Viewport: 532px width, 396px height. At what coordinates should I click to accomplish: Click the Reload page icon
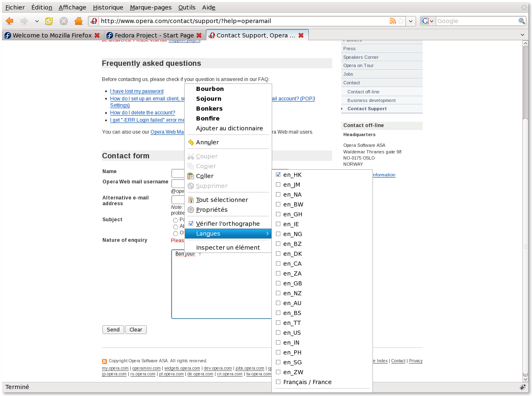pyautogui.click(x=49, y=21)
